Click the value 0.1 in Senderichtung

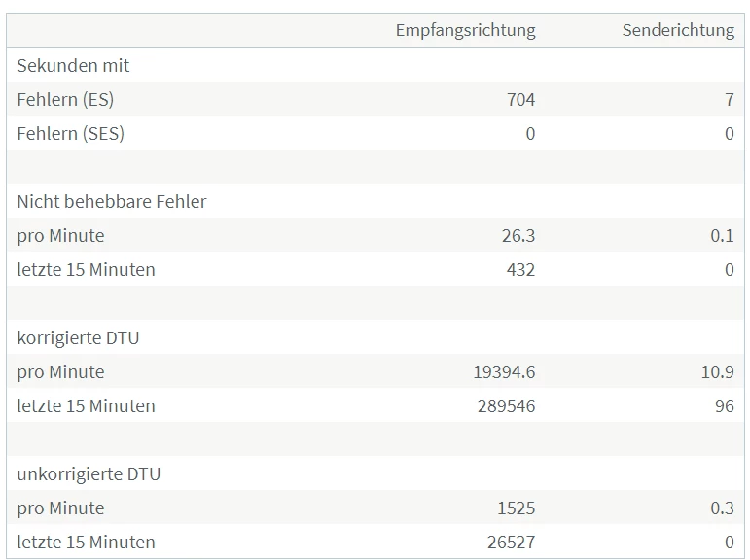722,235
